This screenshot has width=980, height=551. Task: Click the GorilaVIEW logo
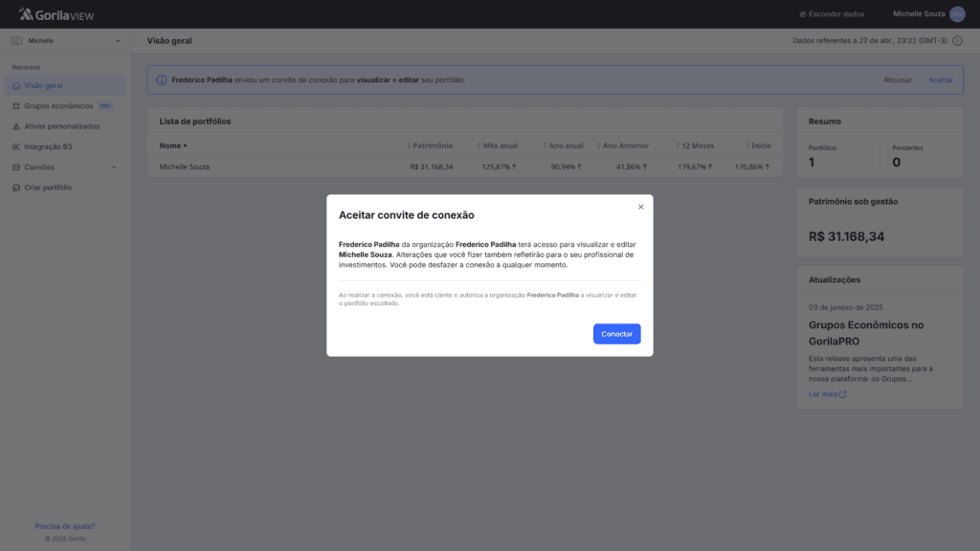click(x=56, y=14)
